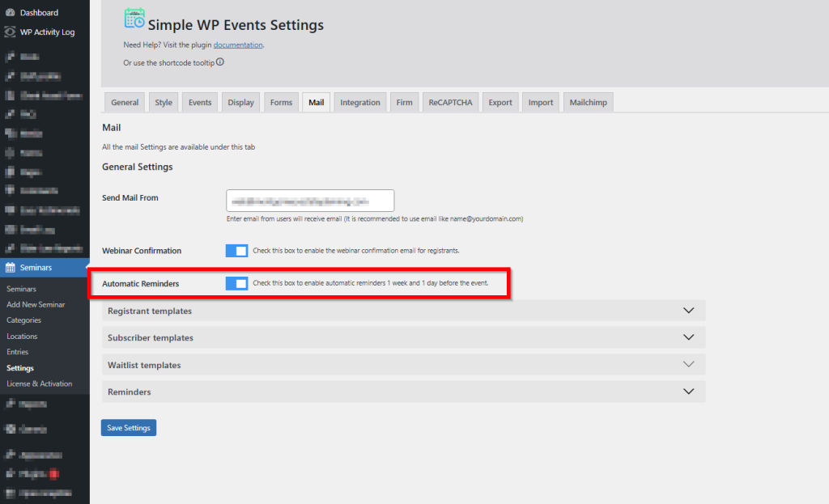Select the Mail tab

317,103
